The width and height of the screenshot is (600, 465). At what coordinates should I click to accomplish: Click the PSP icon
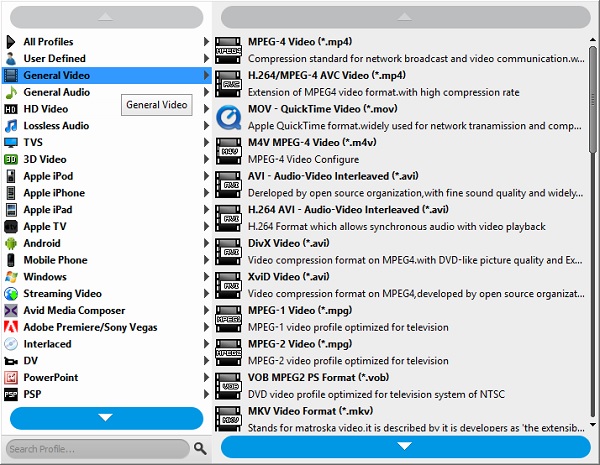point(11,394)
